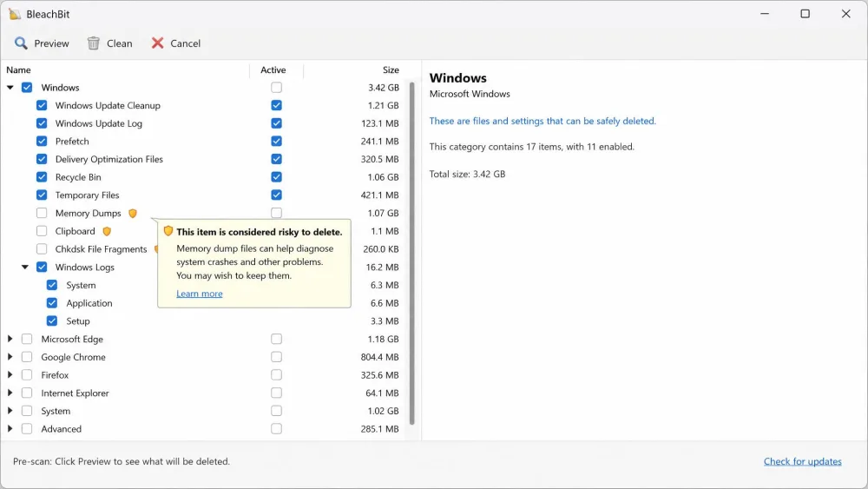Image resolution: width=868 pixels, height=489 pixels.
Task: Click the vertical scrollbar of the cleaner list
Action: coord(411,253)
